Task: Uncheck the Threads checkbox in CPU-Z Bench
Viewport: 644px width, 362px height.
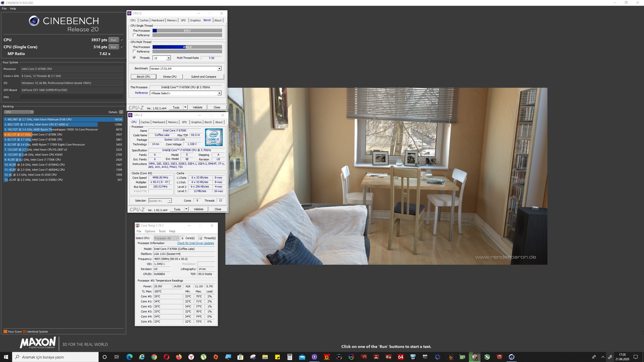Action: coord(134,58)
